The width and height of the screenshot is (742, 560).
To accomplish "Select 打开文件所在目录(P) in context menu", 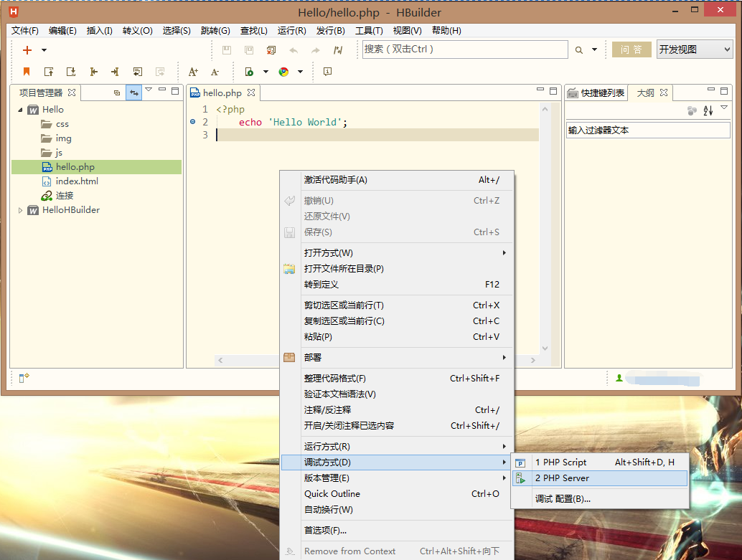I will tap(397, 269).
